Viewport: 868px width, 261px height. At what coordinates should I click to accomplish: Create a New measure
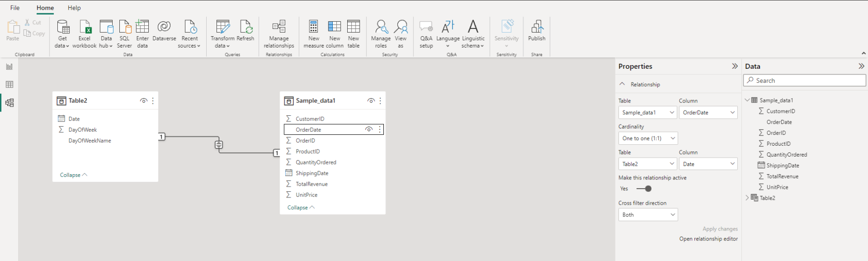tap(314, 34)
